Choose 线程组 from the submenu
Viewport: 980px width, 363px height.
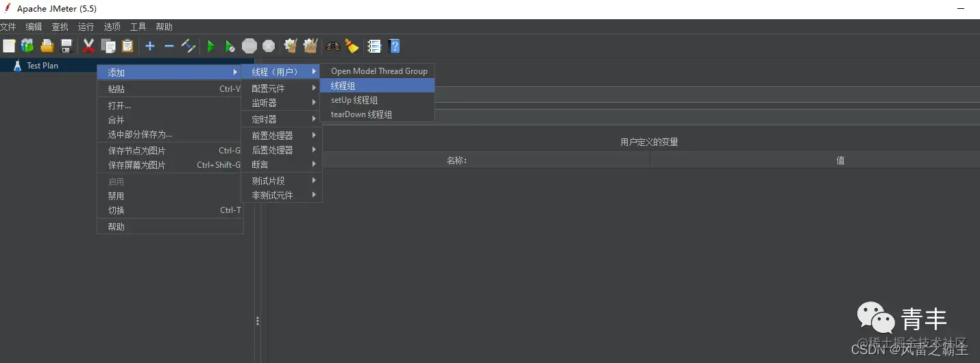377,86
